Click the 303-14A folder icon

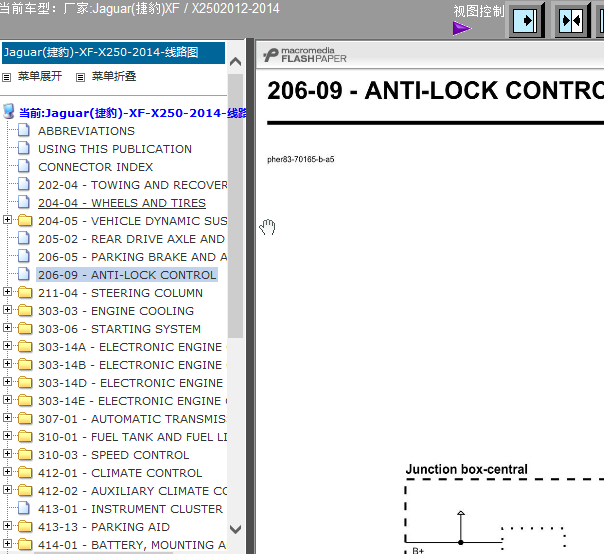25,346
